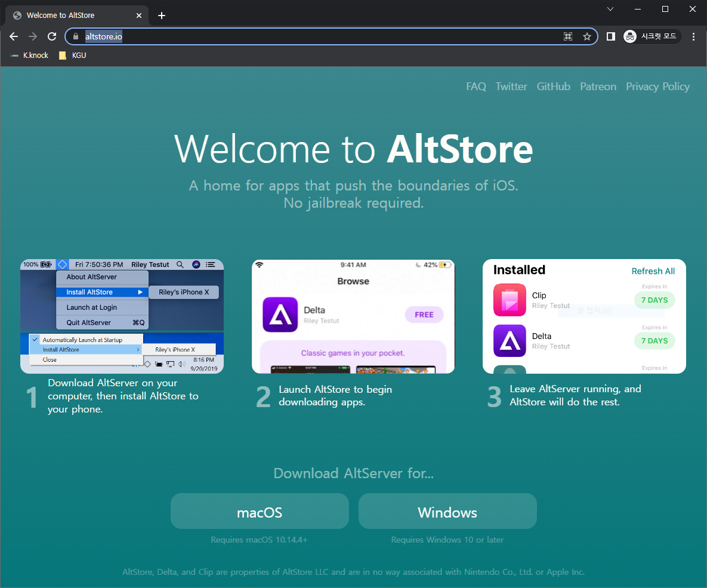Click the Delta icon in Installed list
The image size is (707, 588).
click(x=510, y=341)
